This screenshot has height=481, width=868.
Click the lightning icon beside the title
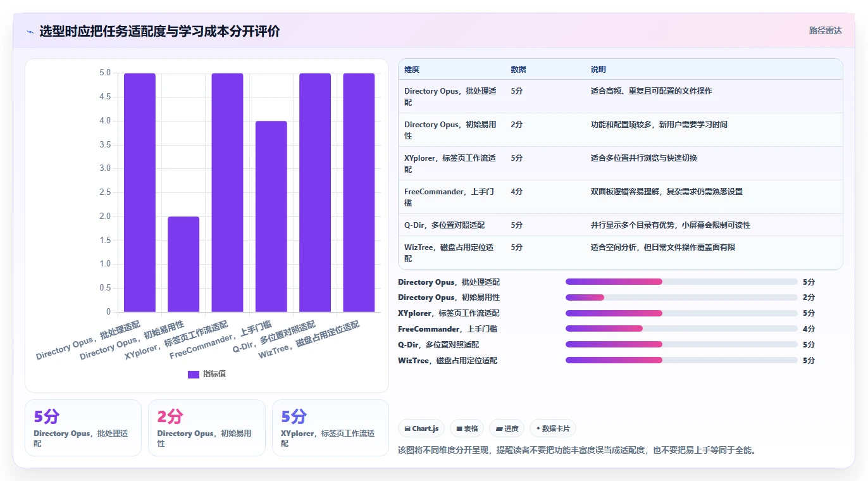[30, 32]
